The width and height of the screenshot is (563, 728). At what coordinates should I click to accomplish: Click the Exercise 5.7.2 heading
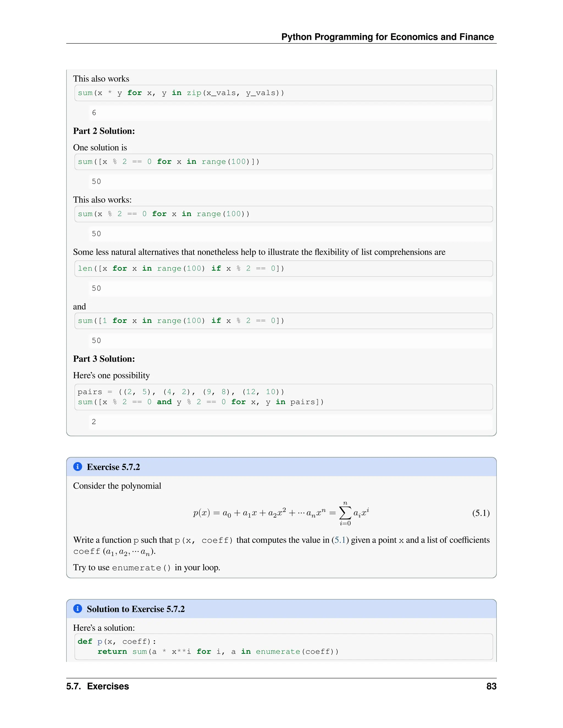[114, 467]
